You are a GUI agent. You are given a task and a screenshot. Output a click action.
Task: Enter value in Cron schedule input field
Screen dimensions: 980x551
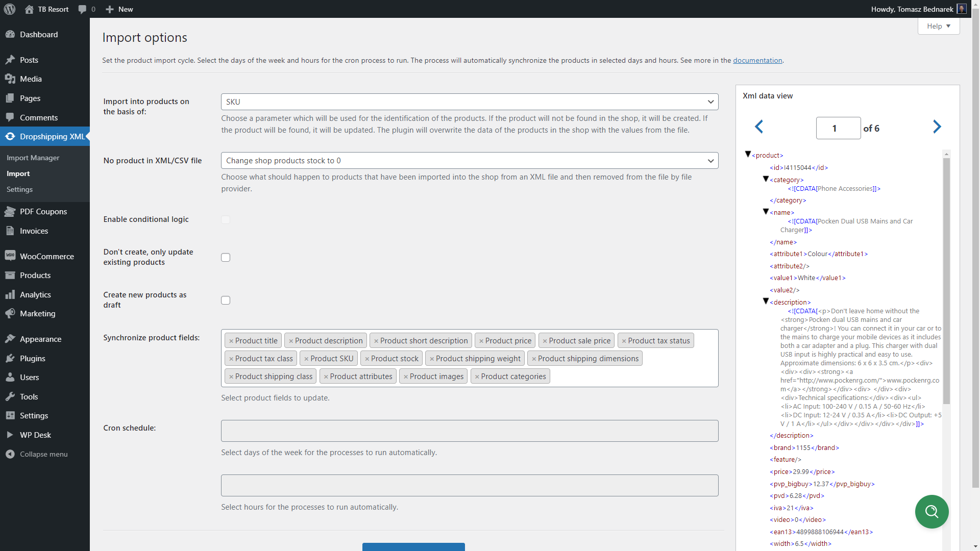[x=469, y=431]
